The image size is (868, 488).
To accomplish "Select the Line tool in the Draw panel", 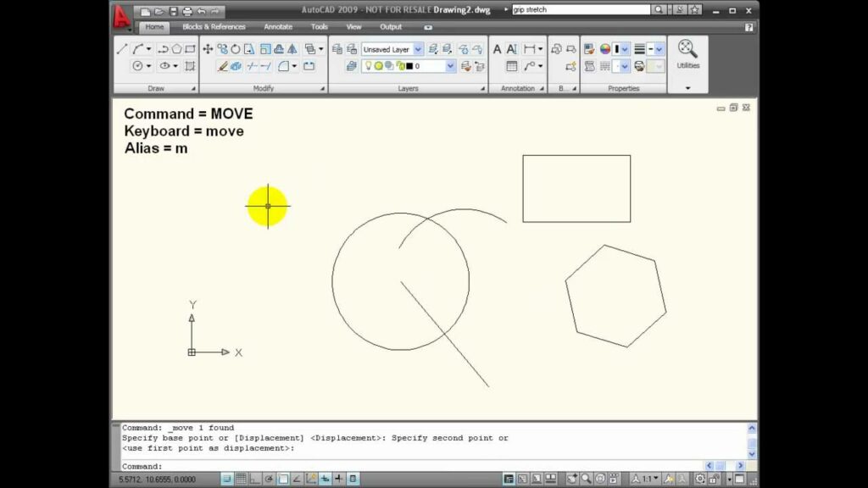I will [x=122, y=47].
